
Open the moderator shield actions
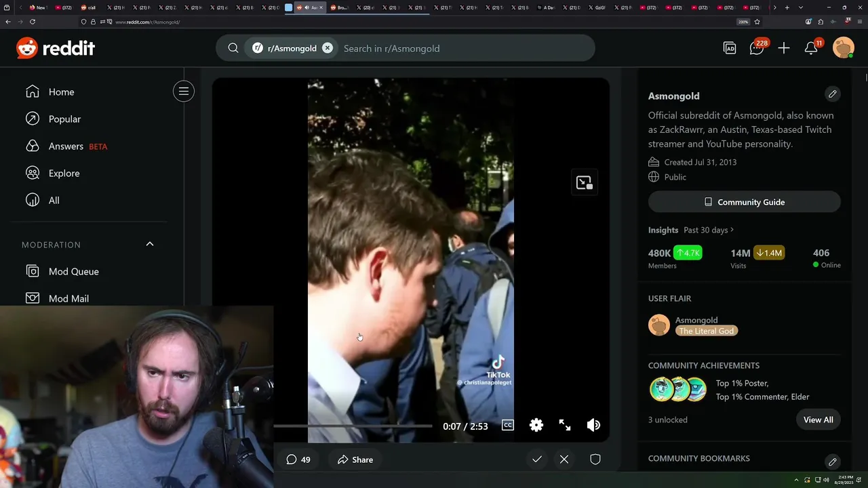(595, 460)
